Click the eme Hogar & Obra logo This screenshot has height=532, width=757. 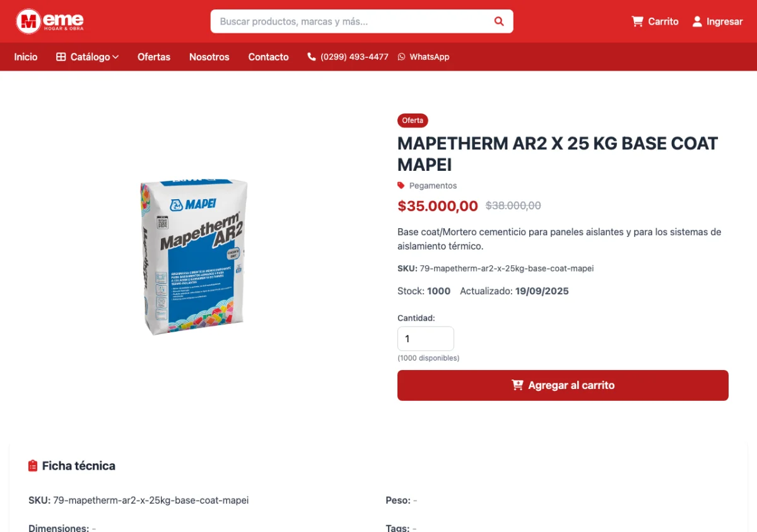click(x=50, y=21)
